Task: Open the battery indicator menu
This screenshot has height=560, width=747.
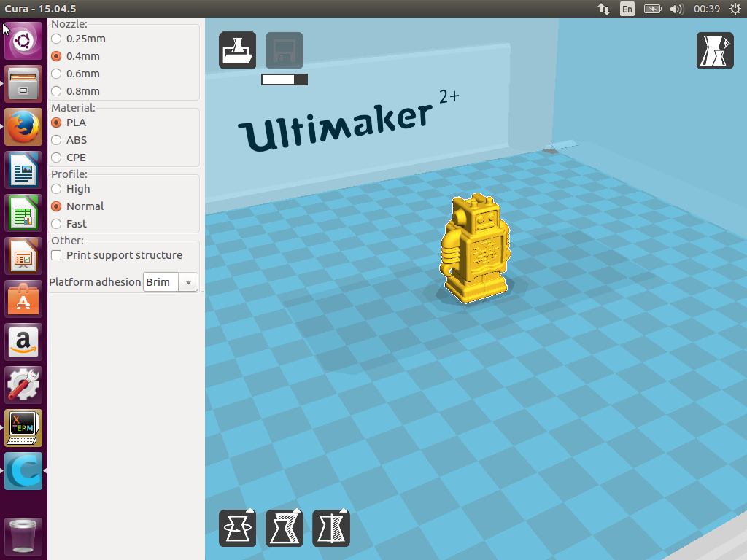Action: (652, 9)
